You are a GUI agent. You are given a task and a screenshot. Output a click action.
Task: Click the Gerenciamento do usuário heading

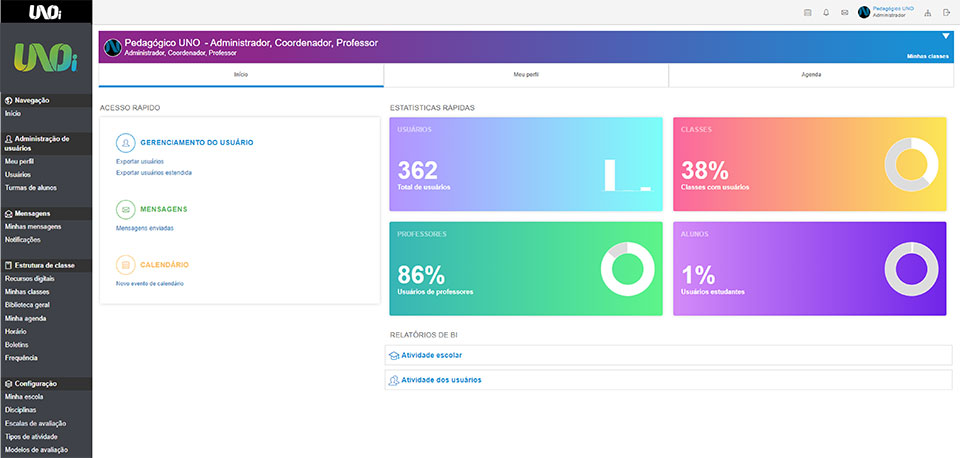(x=197, y=143)
